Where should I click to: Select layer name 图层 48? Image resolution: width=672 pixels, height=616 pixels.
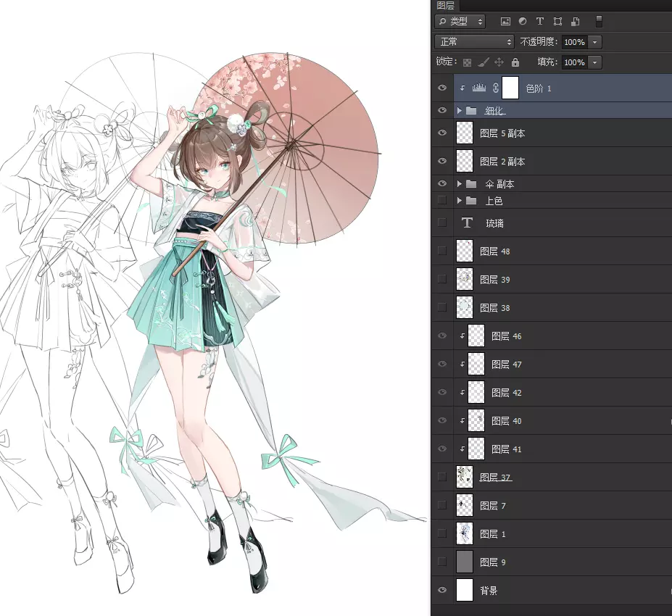[495, 251]
